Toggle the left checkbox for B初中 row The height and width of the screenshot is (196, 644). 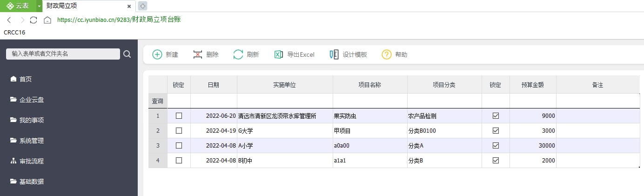point(179,161)
